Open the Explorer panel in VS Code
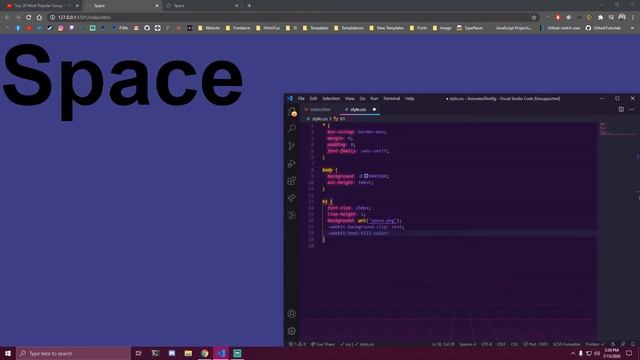The width and height of the screenshot is (640, 360). tap(292, 112)
